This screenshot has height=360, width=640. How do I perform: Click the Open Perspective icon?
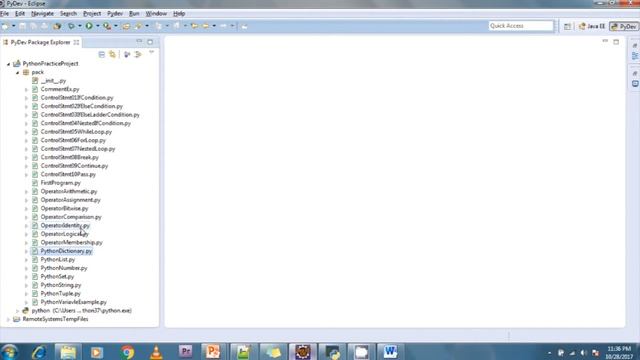(567, 26)
